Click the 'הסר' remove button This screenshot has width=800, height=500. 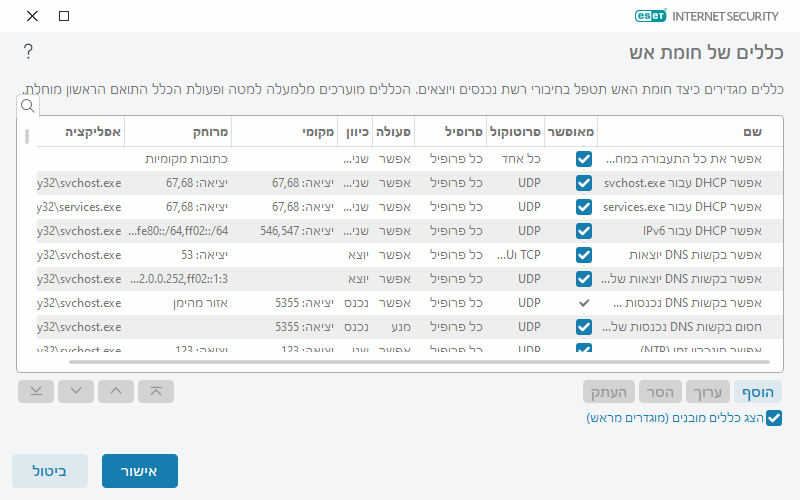[660, 392]
